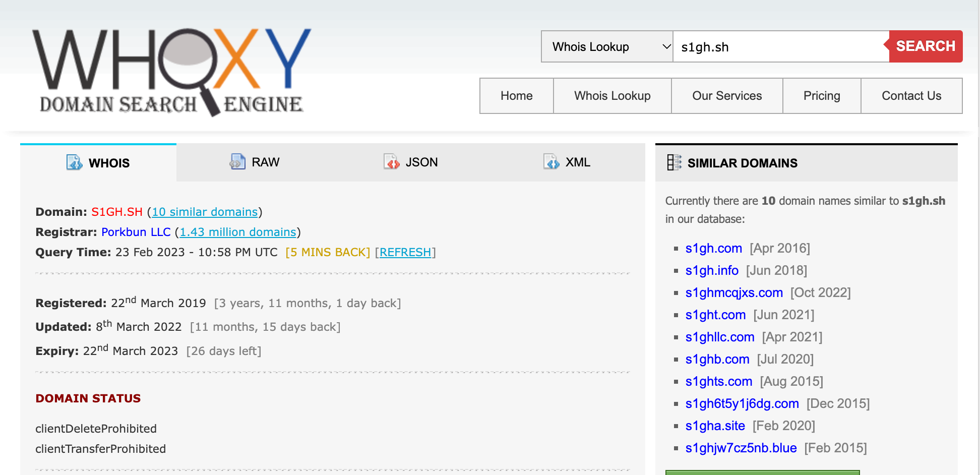Click the SIMILAR DOMAINS list icon
Viewport: 980px width, 475px height.
pyautogui.click(x=673, y=162)
